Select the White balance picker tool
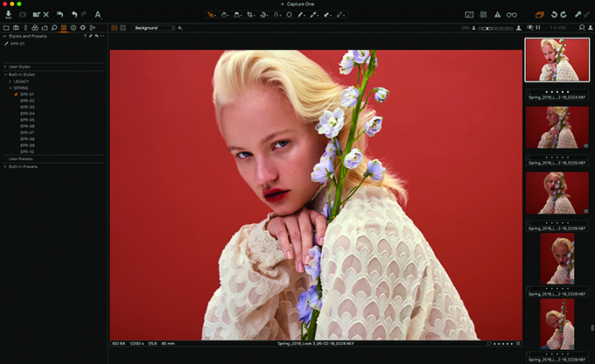Image resolution: width=595 pixels, height=364 pixels. click(x=314, y=15)
